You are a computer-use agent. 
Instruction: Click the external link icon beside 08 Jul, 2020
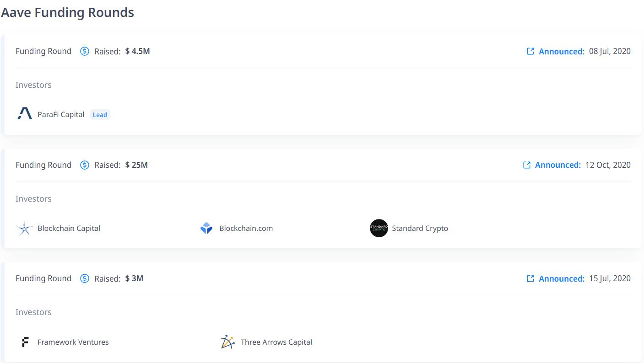coord(530,51)
